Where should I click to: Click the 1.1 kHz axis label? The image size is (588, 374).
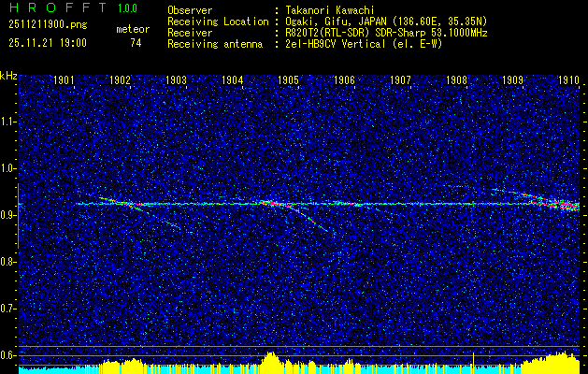[x=7, y=122]
